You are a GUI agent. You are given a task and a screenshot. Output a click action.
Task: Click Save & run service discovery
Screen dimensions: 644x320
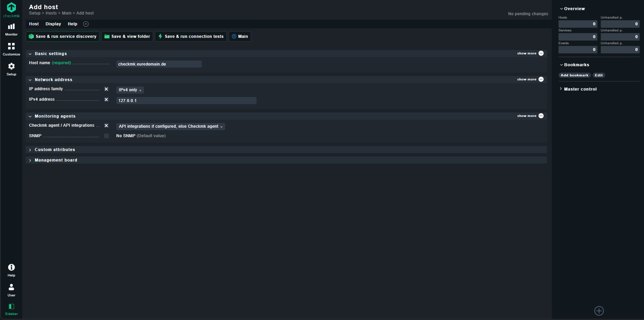click(x=63, y=36)
